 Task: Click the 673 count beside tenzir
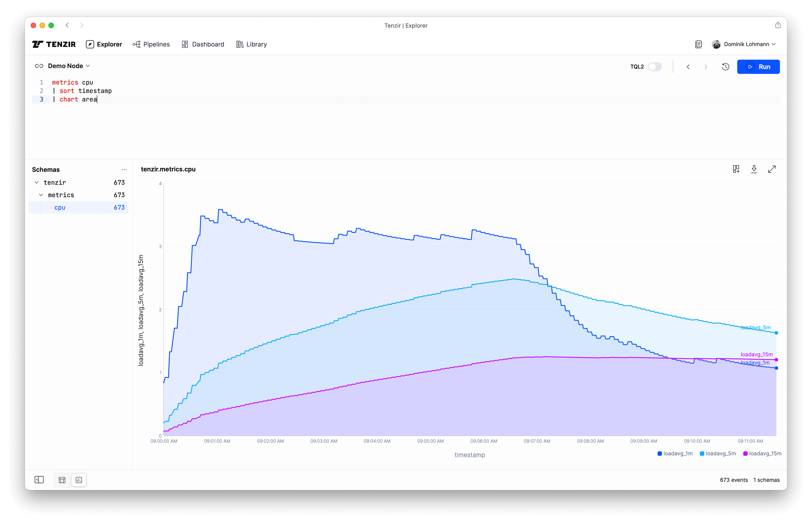pyautogui.click(x=119, y=182)
